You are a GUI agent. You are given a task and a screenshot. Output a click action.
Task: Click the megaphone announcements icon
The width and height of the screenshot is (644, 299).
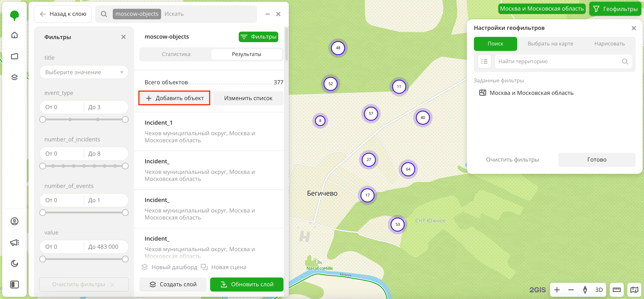coord(15,242)
